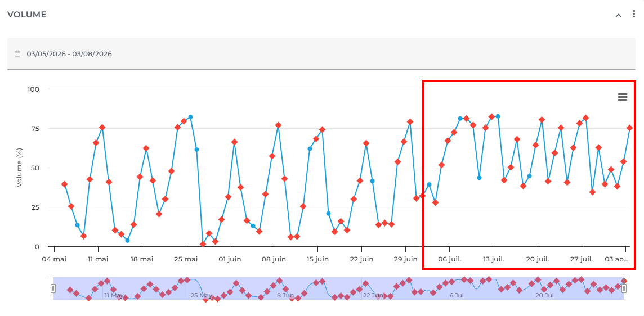The image size is (644, 316).
Task: Click '25 May' label in the navigator
Action: pos(202,295)
